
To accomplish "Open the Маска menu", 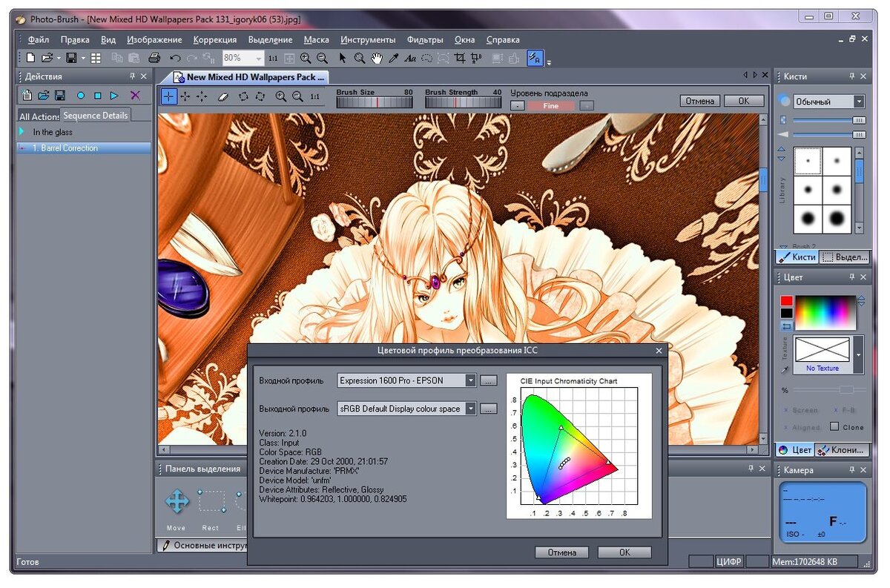I will point(317,40).
